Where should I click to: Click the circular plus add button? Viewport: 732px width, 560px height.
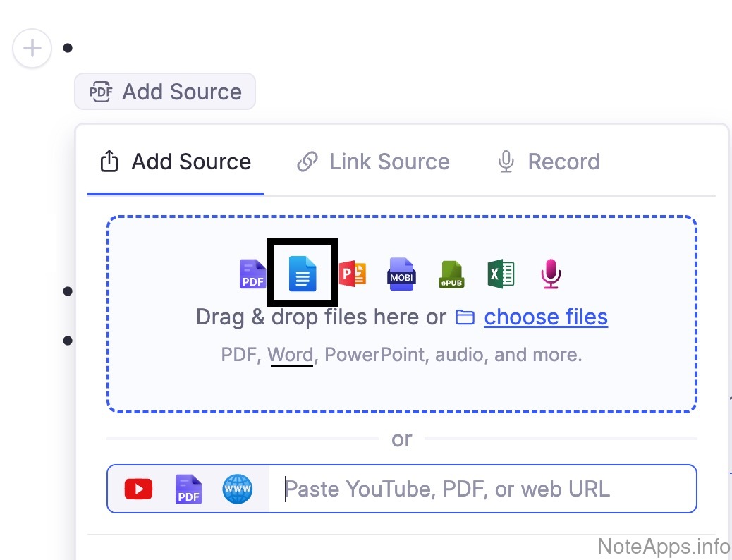(32, 49)
